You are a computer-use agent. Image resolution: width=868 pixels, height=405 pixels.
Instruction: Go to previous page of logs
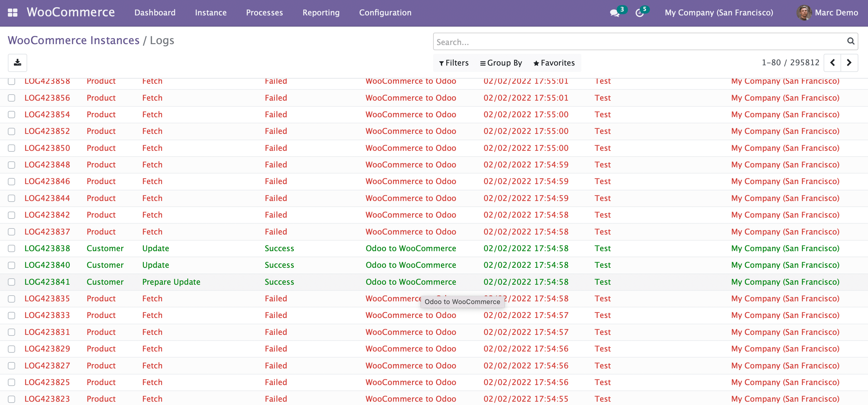point(832,63)
